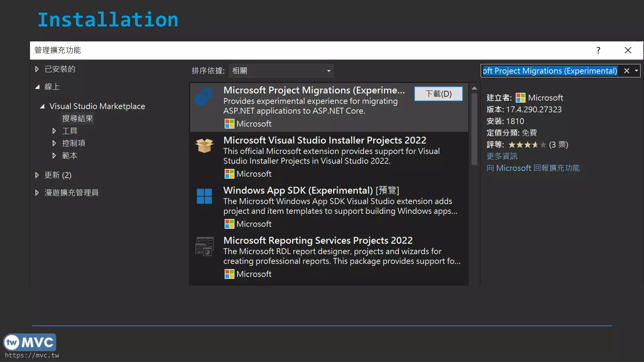Click the 下載(D) download button
Image resolution: width=644 pixels, height=362 pixels.
[438, 94]
